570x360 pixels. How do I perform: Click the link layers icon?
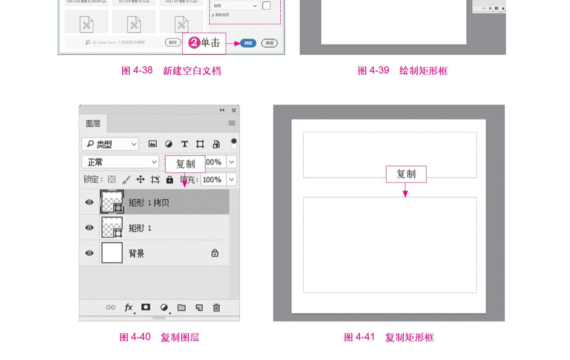pos(111,308)
